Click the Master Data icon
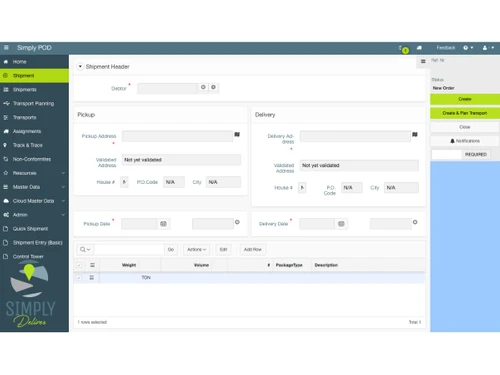The height and width of the screenshot is (375, 500). coord(6,187)
